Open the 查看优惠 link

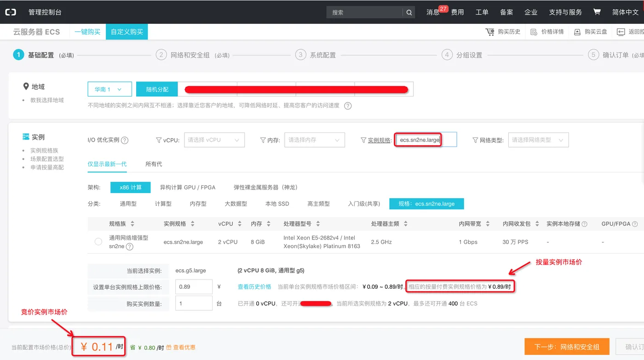click(x=184, y=348)
